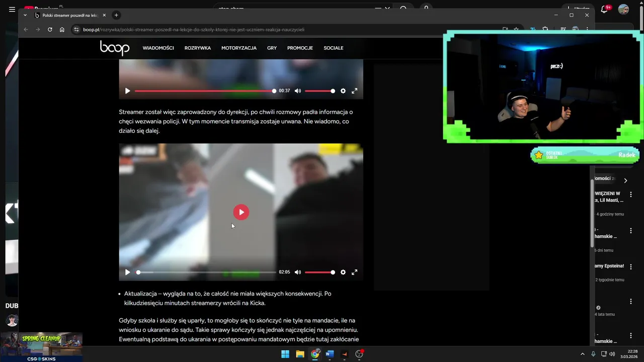Open options for the 'Lil Masti' video
This screenshot has width=644, height=362.
click(630, 194)
